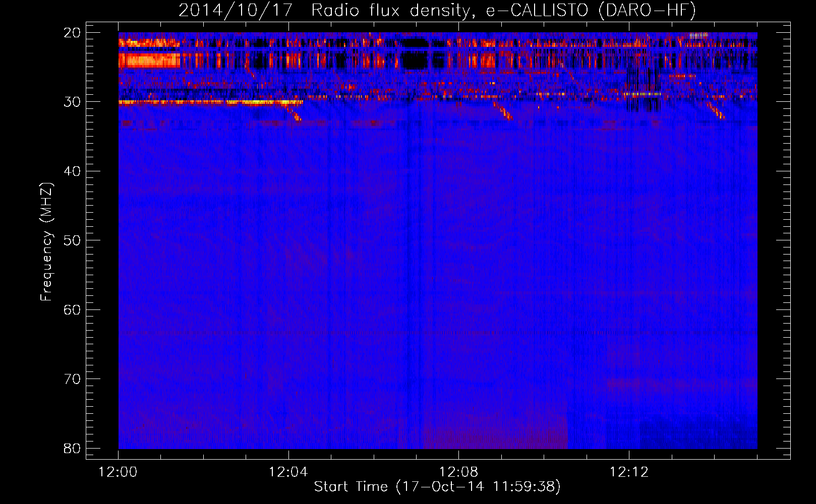The image size is (816, 504).
Task: Click the '12:08' time tick label
Action: [458, 472]
